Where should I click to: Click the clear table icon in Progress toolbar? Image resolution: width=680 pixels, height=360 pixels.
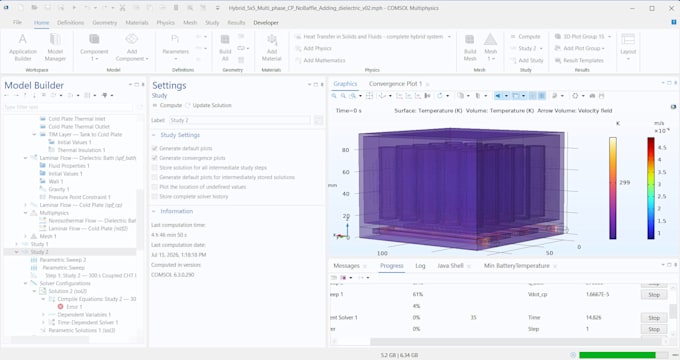[333, 277]
